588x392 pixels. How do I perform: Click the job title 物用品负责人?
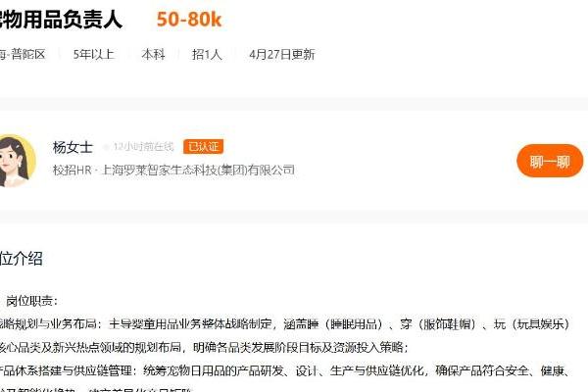(61, 20)
